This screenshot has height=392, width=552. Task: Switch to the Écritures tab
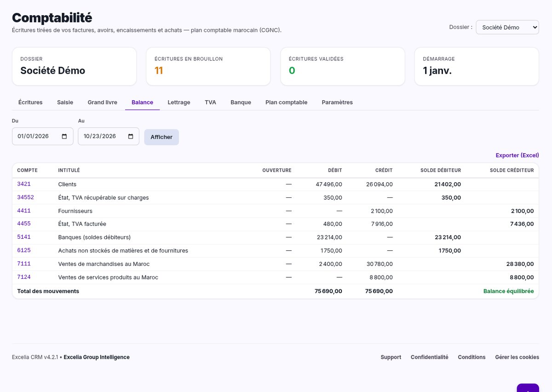[30, 102]
